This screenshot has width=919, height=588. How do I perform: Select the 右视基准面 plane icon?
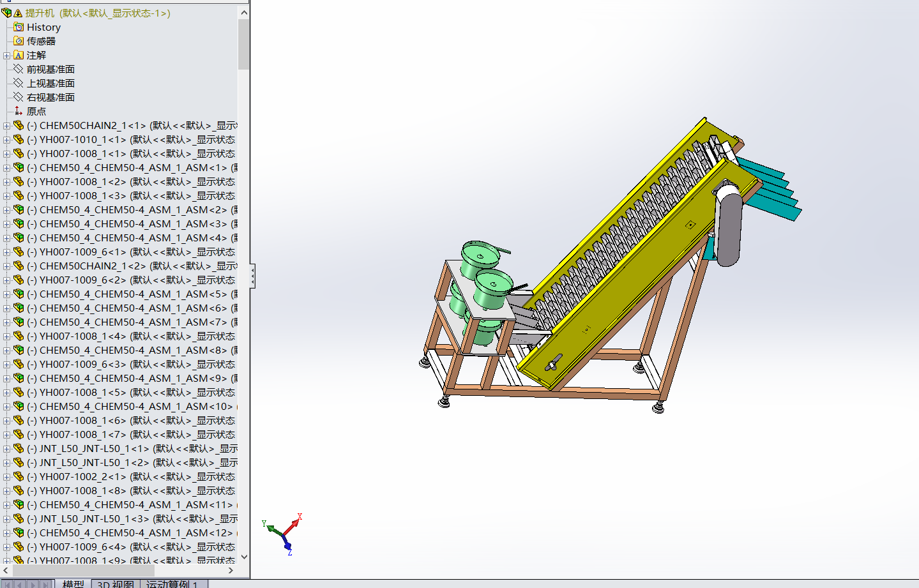[19, 97]
